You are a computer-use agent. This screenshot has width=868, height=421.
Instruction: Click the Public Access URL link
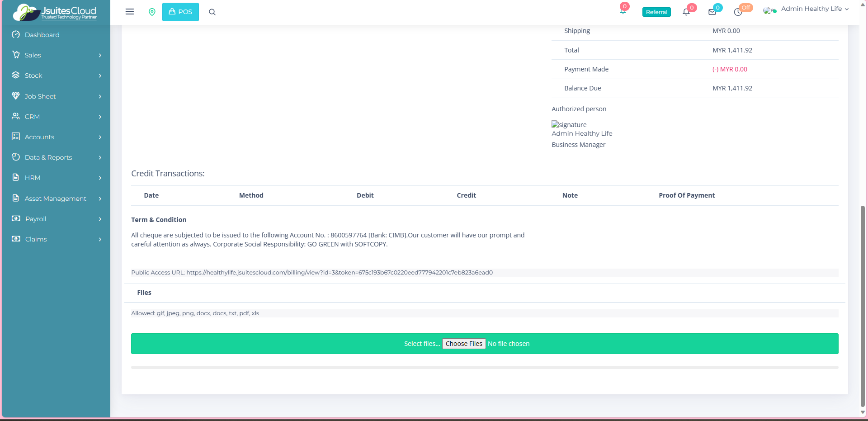(339, 273)
